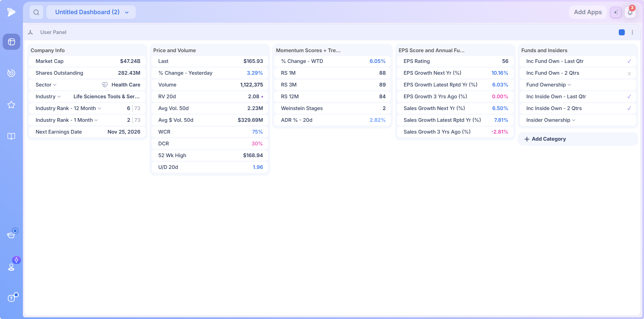Click Sales Growth Latest Rptd Yr (%) row
The width and height of the screenshot is (644, 319).
point(455,120)
